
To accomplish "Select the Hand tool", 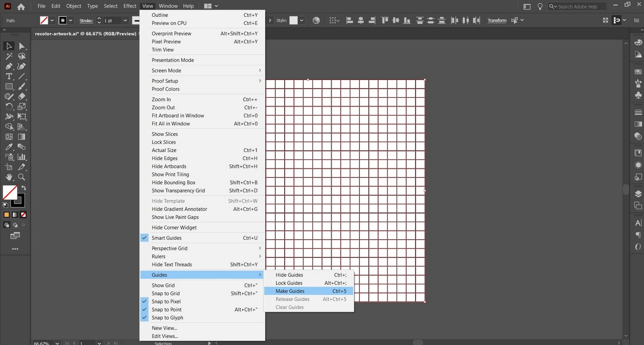I will click(x=9, y=177).
